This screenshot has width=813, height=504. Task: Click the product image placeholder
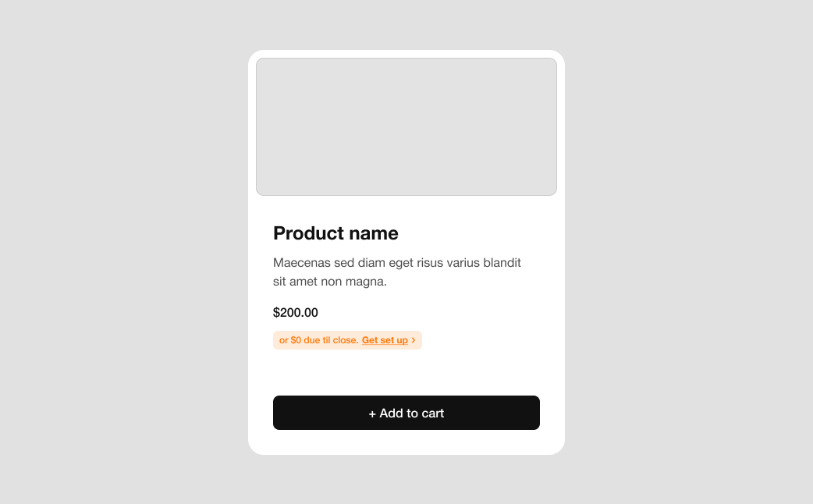(x=406, y=126)
